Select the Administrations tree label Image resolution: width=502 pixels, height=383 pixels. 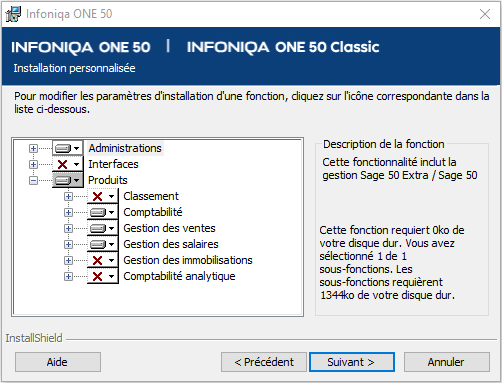click(x=125, y=148)
